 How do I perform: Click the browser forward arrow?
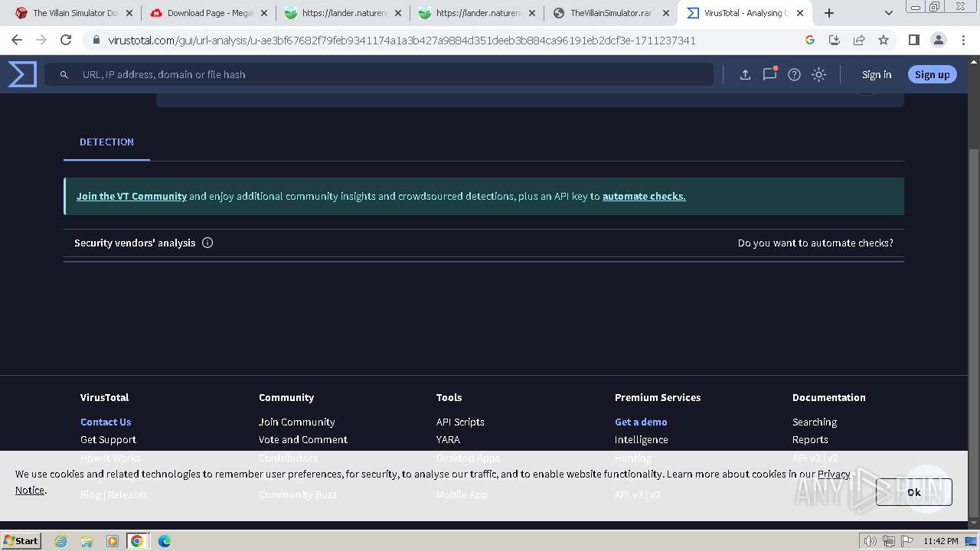(41, 40)
